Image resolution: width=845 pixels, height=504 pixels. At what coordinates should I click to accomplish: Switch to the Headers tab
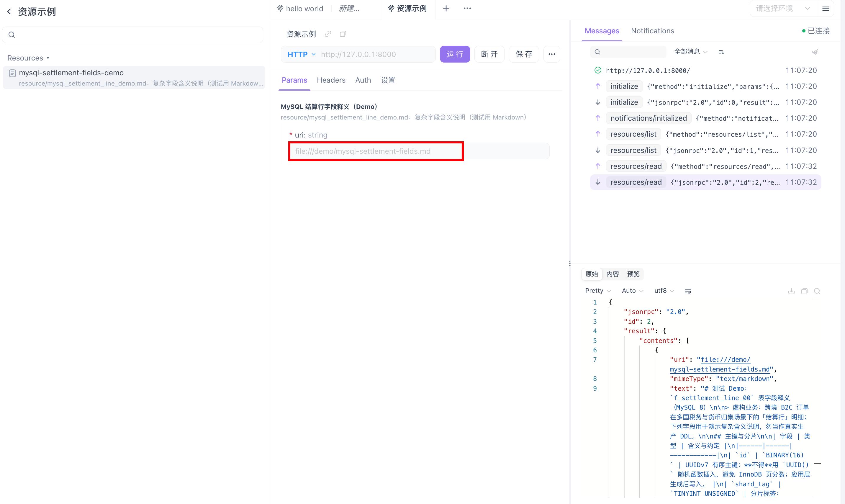331,80
